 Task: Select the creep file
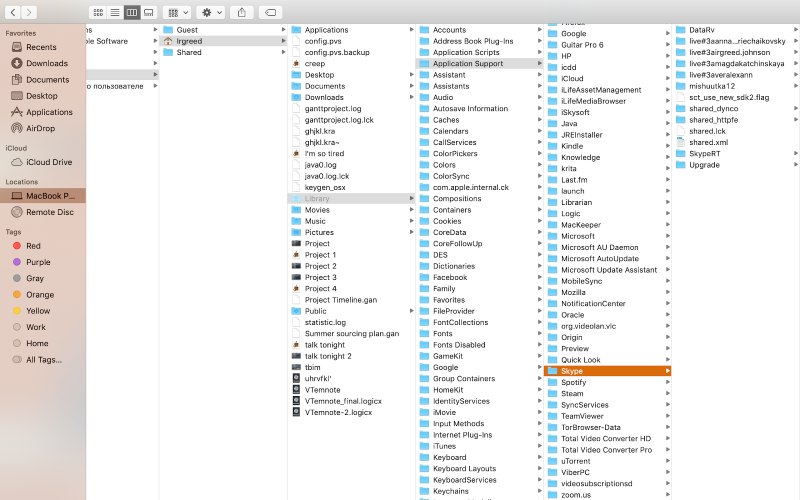click(x=314, y=64)
